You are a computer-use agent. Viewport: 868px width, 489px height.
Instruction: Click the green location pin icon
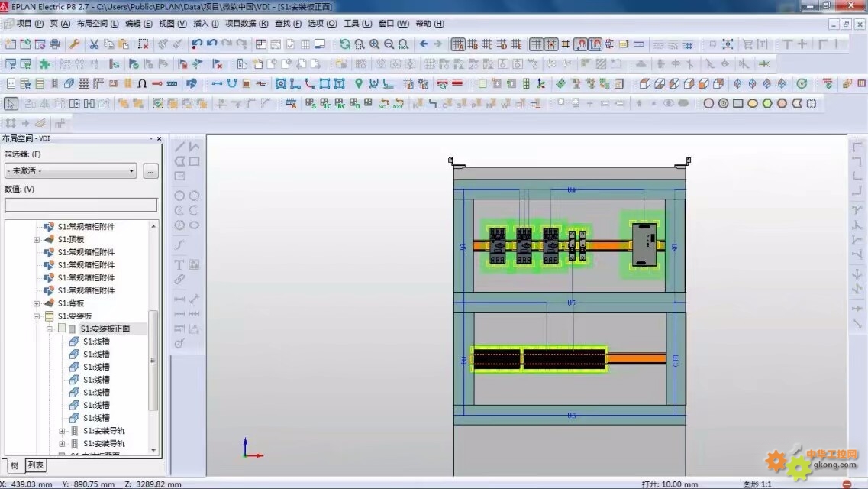tap(359, 83)
